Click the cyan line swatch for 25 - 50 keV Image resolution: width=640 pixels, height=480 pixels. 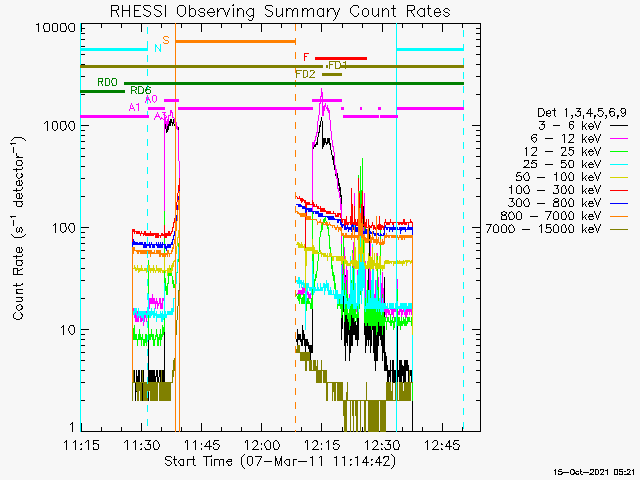tap(619, 164)
